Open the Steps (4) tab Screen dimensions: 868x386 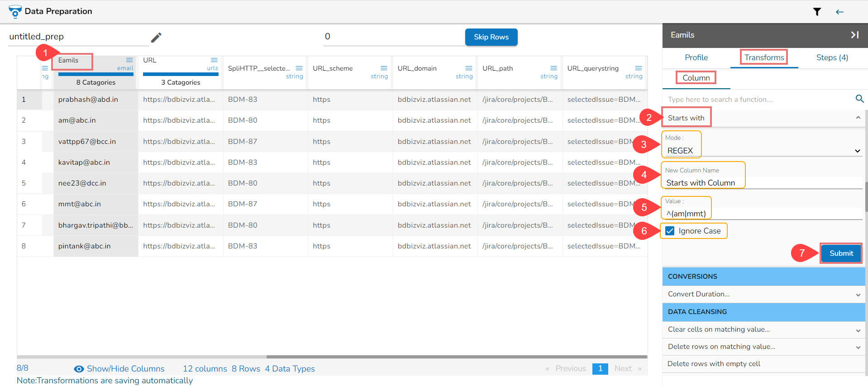tap(832, 57)
